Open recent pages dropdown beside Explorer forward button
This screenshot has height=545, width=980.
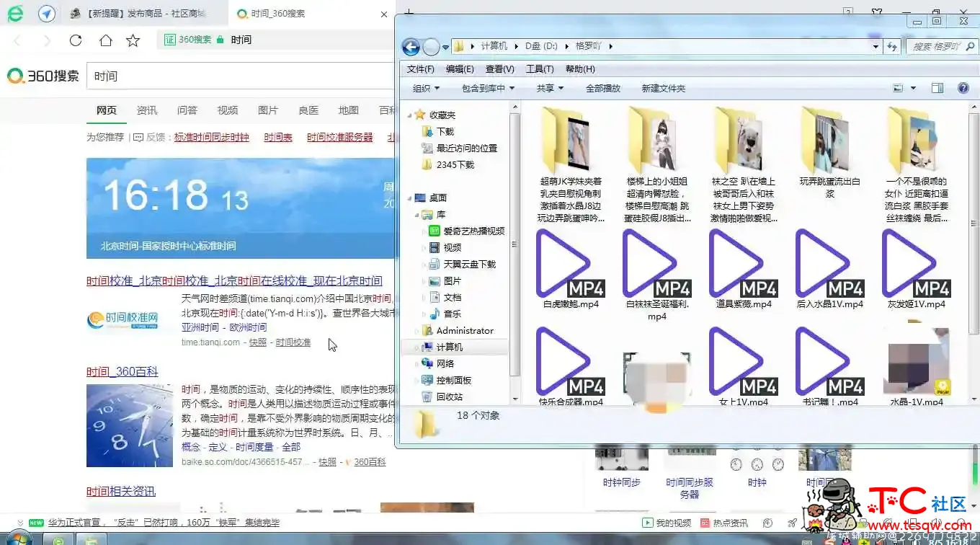(445, 47)
